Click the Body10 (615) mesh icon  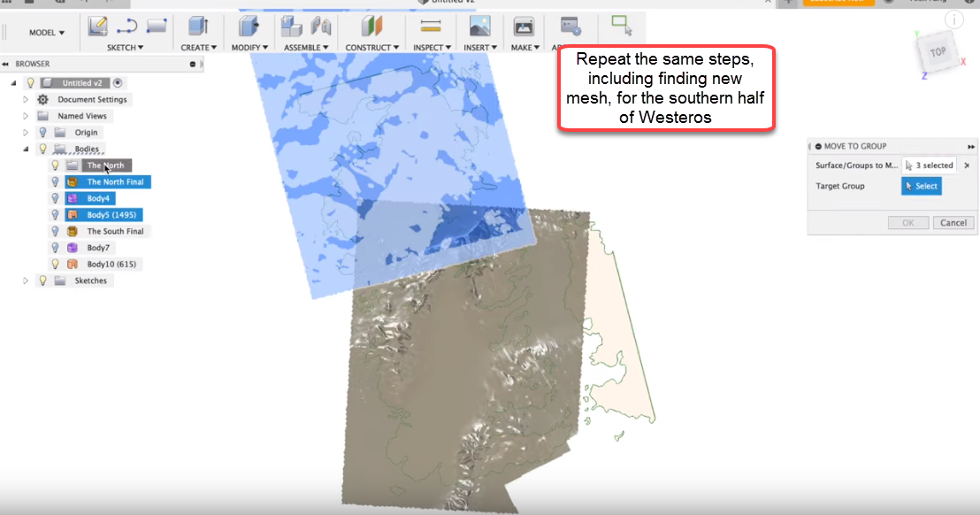pyautogui.click(x=73, y=264)
